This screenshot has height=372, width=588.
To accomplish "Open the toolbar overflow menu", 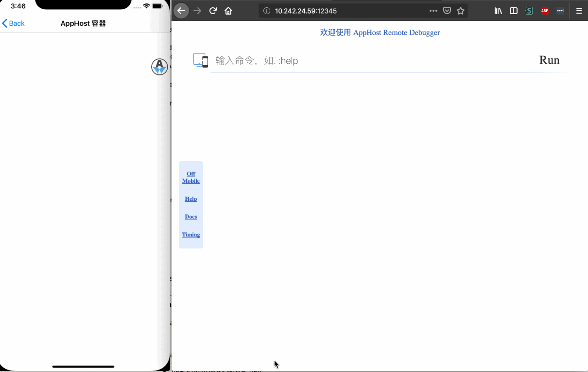I will (x=560, y=10).
